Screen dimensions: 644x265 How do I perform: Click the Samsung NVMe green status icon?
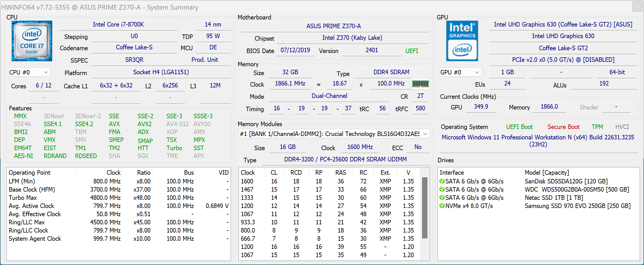pyautogui.click(x=442, y=206)
